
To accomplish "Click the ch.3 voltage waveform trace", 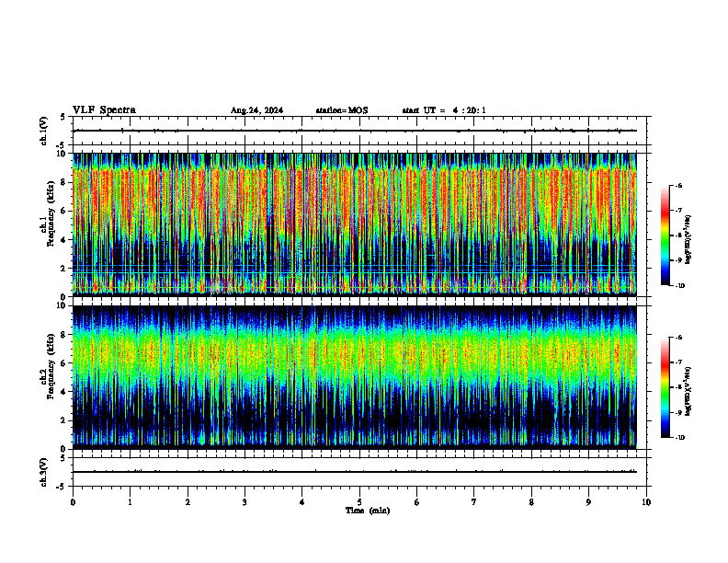I will pos(355,472).
